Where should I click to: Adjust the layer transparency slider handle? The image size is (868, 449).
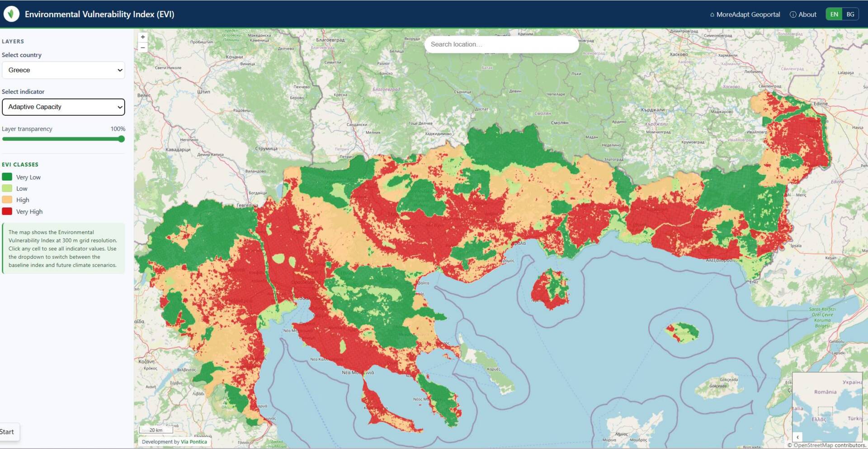pyautogui.click(x=121, y=139)
